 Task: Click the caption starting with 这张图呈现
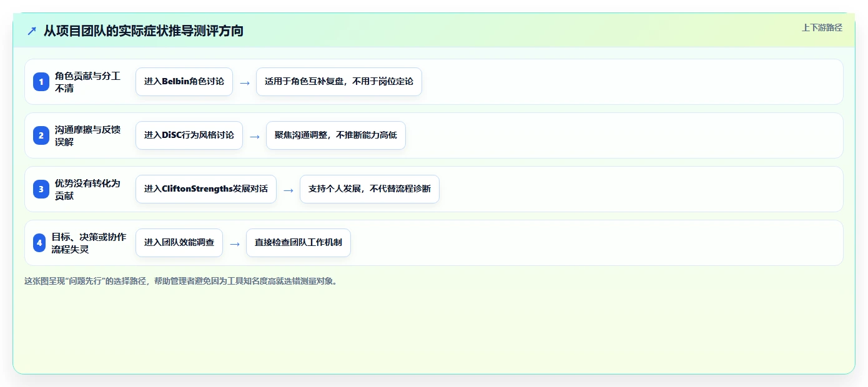tap(181, 281)
